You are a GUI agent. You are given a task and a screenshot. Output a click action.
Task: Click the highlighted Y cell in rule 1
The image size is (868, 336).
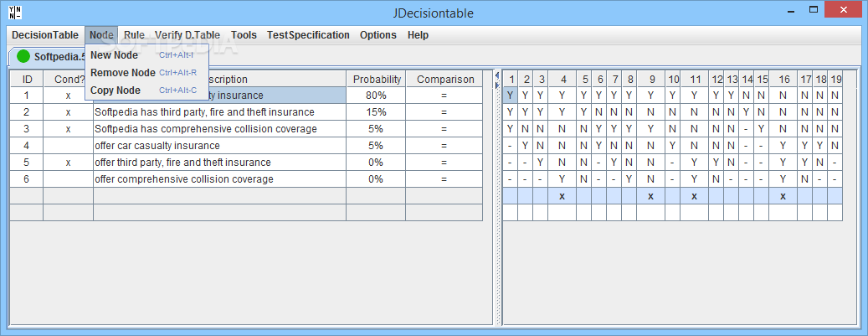[x=511, y=96]
